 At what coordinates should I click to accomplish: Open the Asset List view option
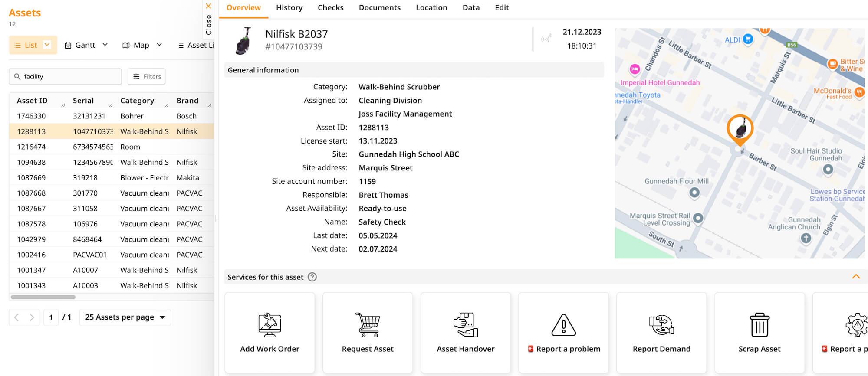(x=195, y=45)
